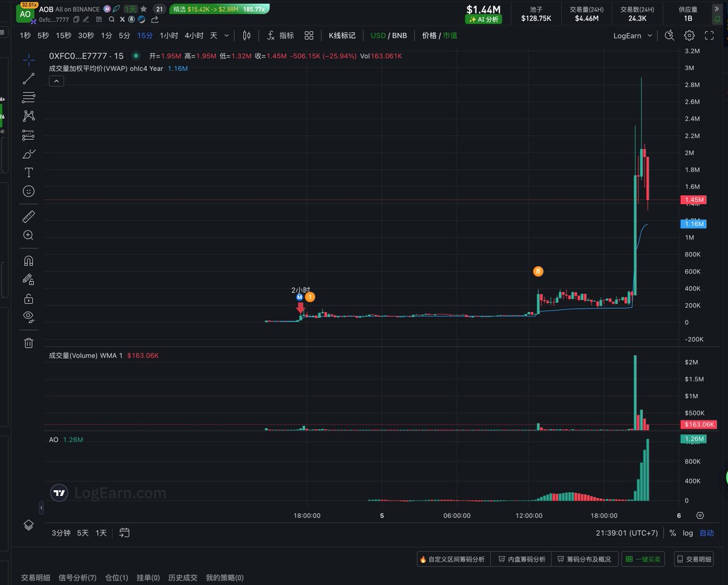This screenshot has width=728, height=585.
Task: Select the trend line drawing tool
Action: click(x=29, y=78)
